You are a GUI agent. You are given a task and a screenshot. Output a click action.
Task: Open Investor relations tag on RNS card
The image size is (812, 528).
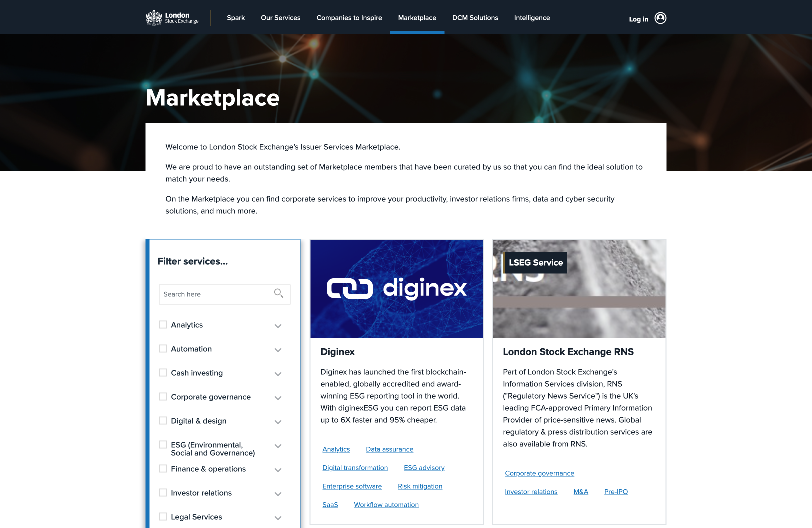531,491
